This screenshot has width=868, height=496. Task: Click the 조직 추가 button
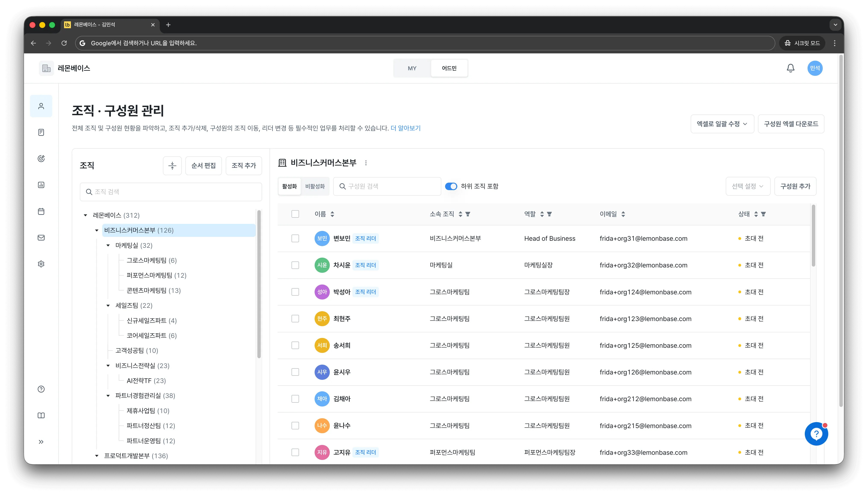(x=244, y=166)
